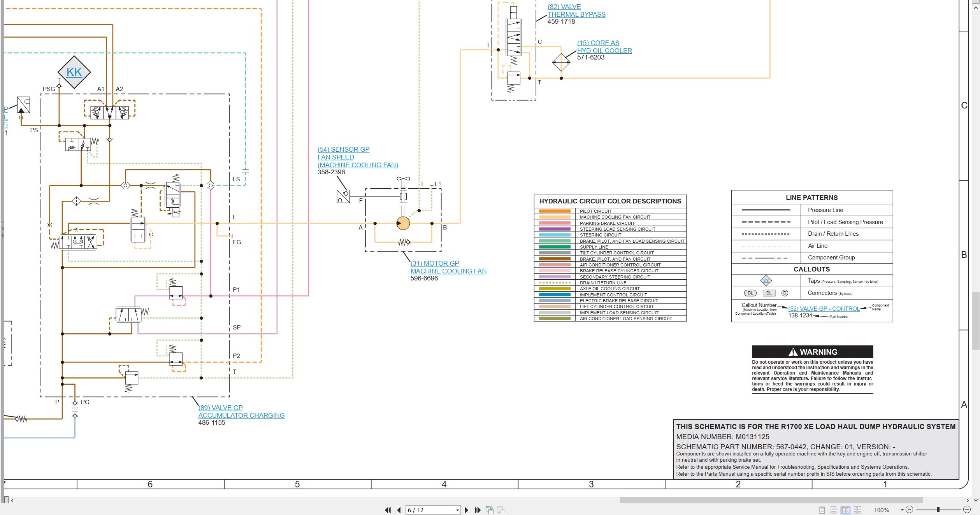This screenshot has height=515, width=980.
Task: Click part number 486-1155
Action: tap(212, 422)
